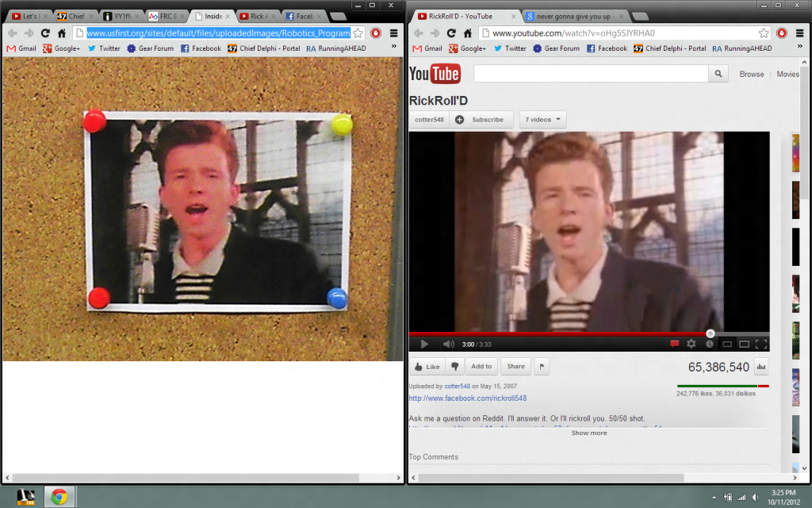Subscribe to the cotter548 channel
This screenshot has height=508, width=812.
click(481, 120)
